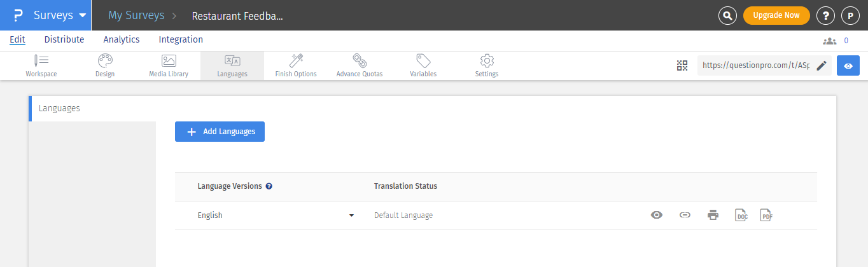This screenshot has height=267, width=868.
Task: Click the survey URL field
Action: click(x=755, y=65)
